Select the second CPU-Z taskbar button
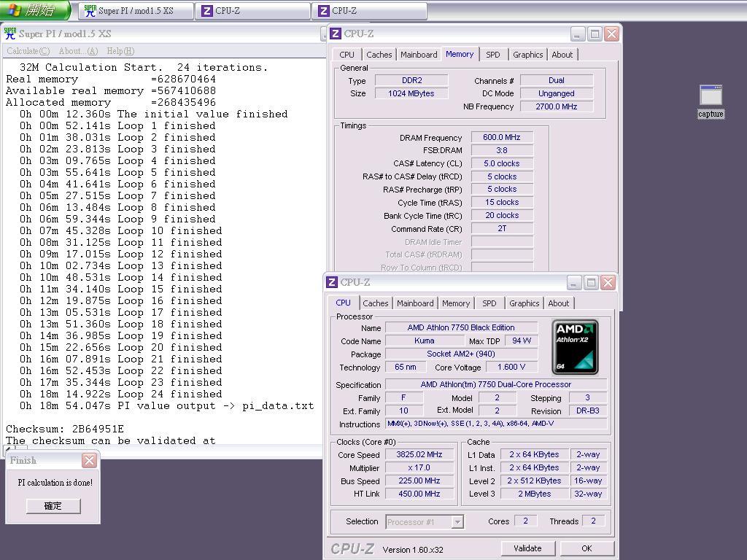Viewport: 747px width, 560px height. pyautogui.click(x=370, y=11)
